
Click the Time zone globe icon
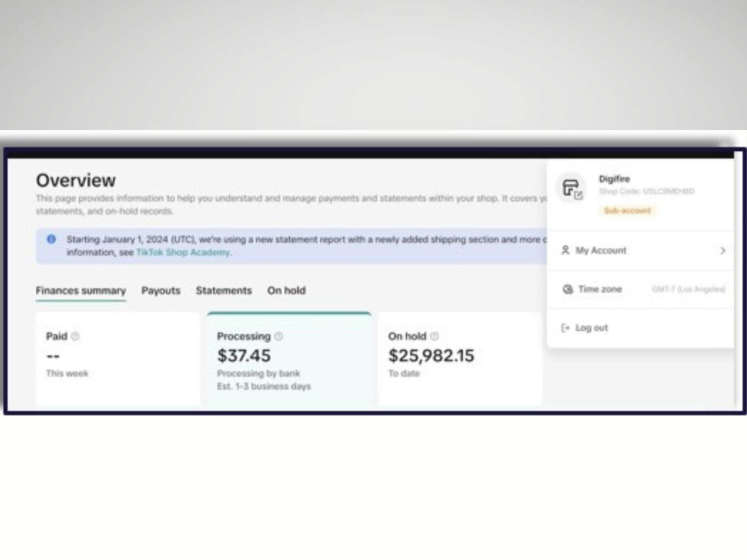coord(568,289)
